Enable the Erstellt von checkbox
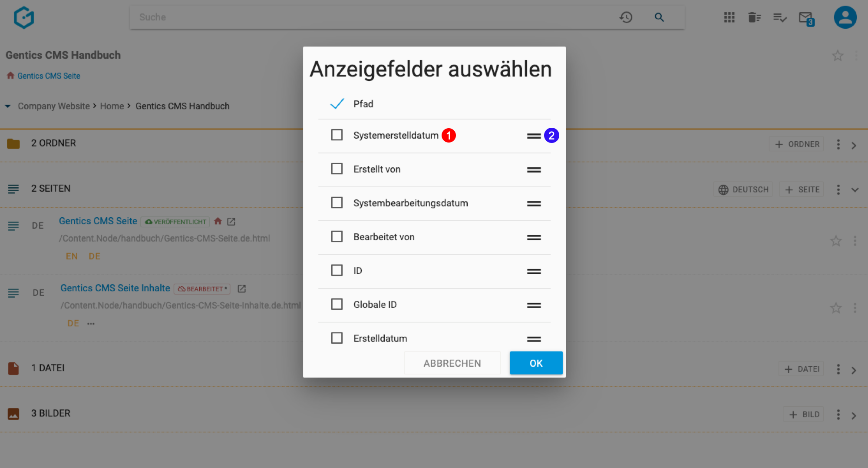Image resolution: width=868 pixels, height=468 pixels. coord(337,169)
